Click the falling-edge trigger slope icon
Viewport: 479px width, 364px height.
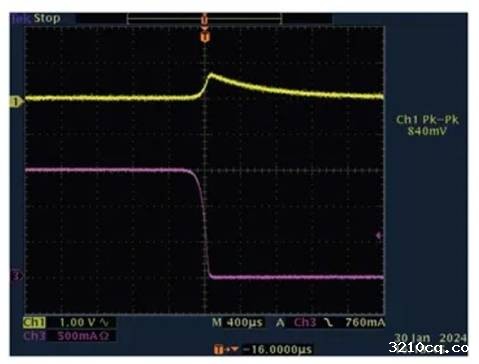328,322
